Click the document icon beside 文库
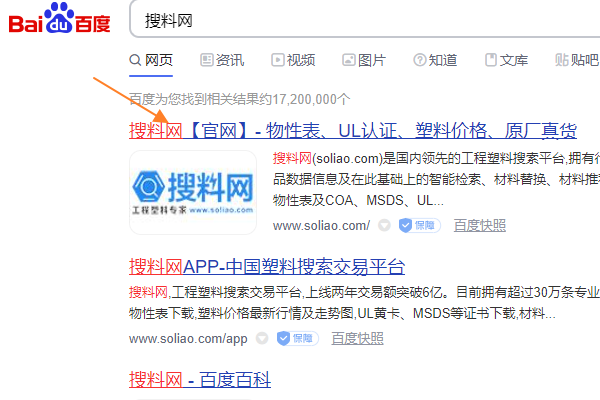Viewport: 600px width, 400px height. click(491, 60)
